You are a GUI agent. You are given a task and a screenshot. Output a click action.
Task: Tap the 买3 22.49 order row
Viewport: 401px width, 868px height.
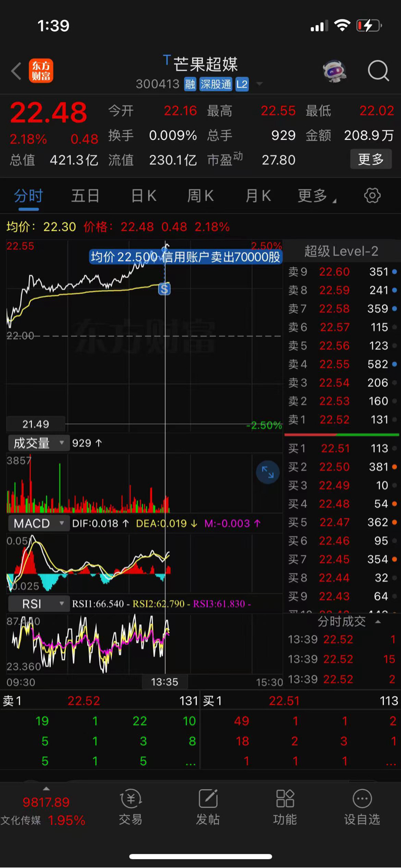click(342, 485)
